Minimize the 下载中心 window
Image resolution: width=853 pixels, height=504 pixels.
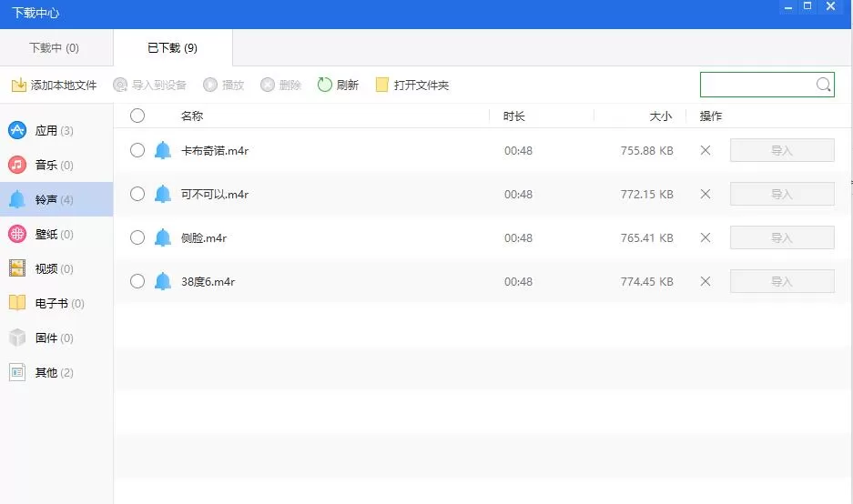(x=787, y=7)
